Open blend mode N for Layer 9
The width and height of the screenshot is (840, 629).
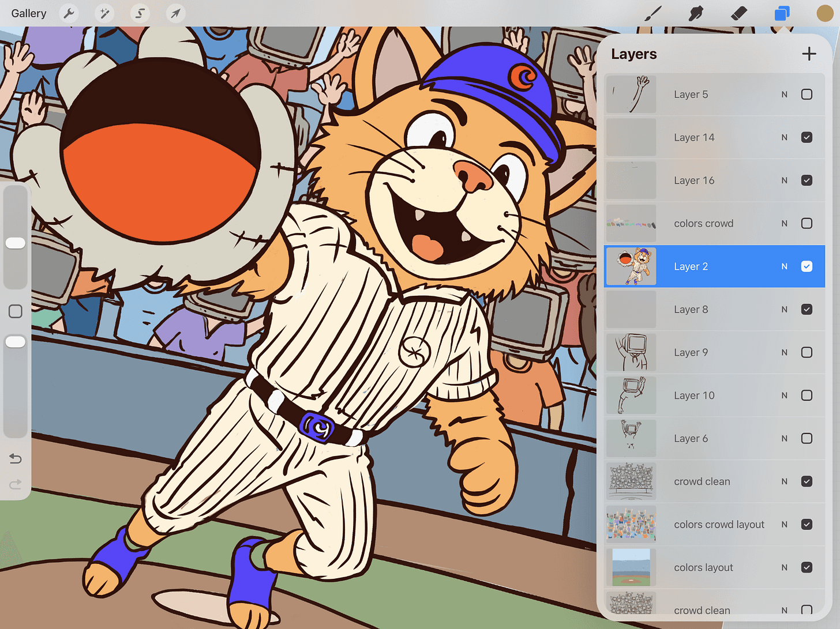click(x=784, y=353)
